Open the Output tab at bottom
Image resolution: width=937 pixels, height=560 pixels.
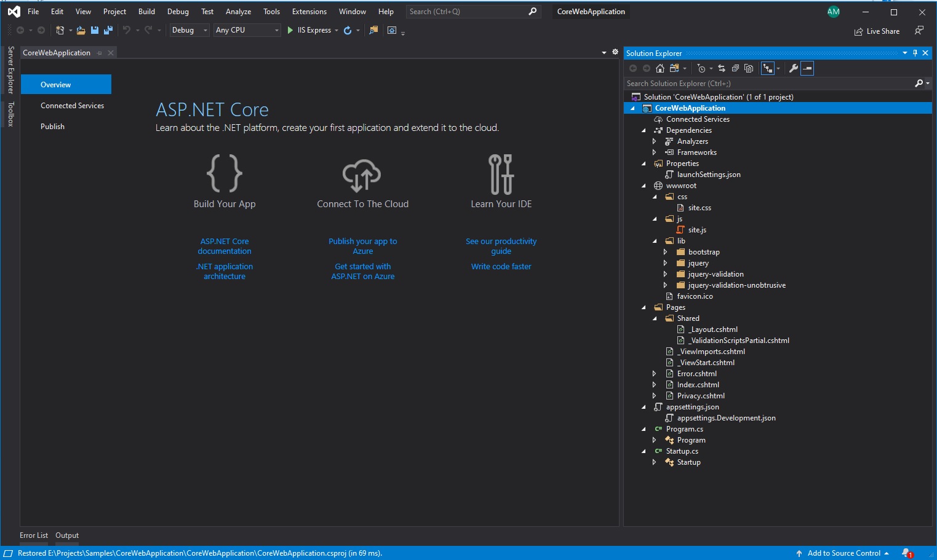coord(67,535)
